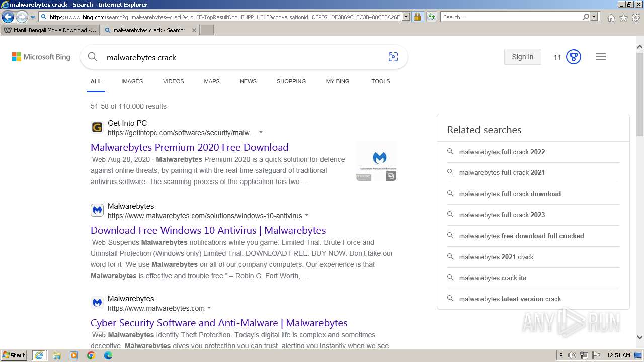Select the ALL results tab
The width and height of the screenshot is (644, 362).
pos(96,81)
